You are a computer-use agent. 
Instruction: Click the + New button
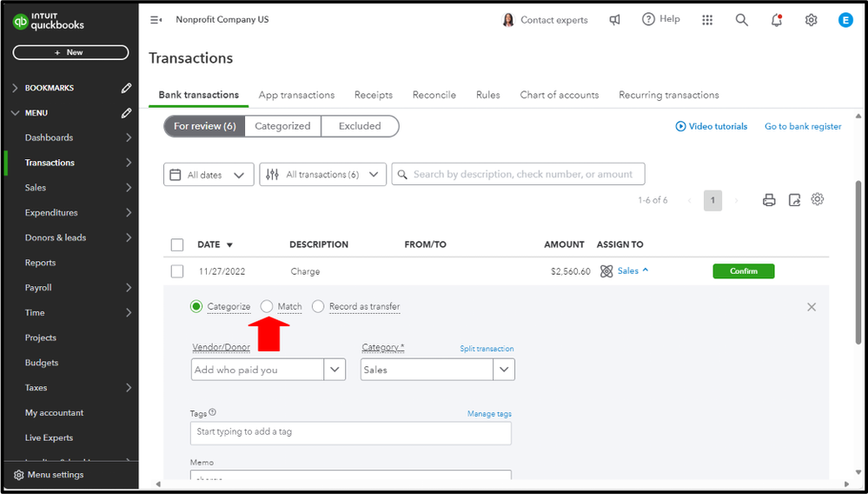[x=70, y=52]
